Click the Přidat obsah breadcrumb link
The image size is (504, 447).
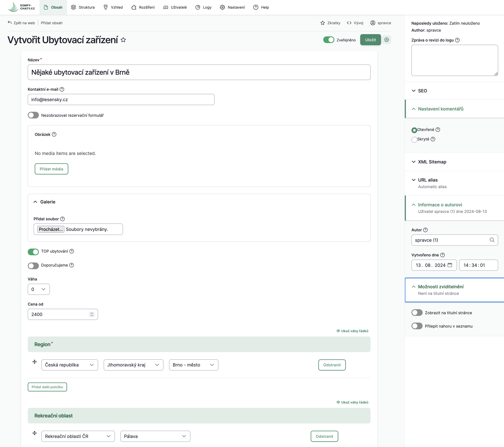pos(52,23)
